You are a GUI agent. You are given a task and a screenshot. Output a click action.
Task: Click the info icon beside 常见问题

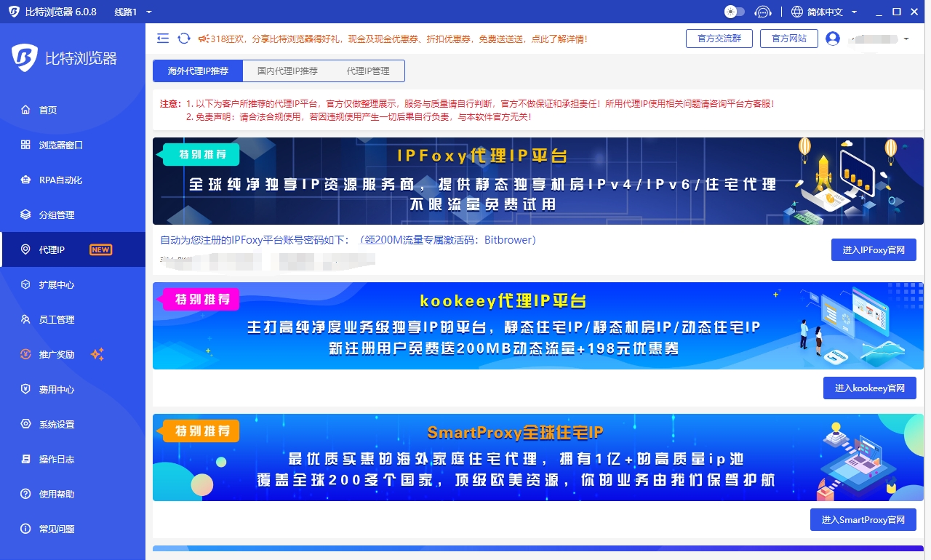[25, 529]
